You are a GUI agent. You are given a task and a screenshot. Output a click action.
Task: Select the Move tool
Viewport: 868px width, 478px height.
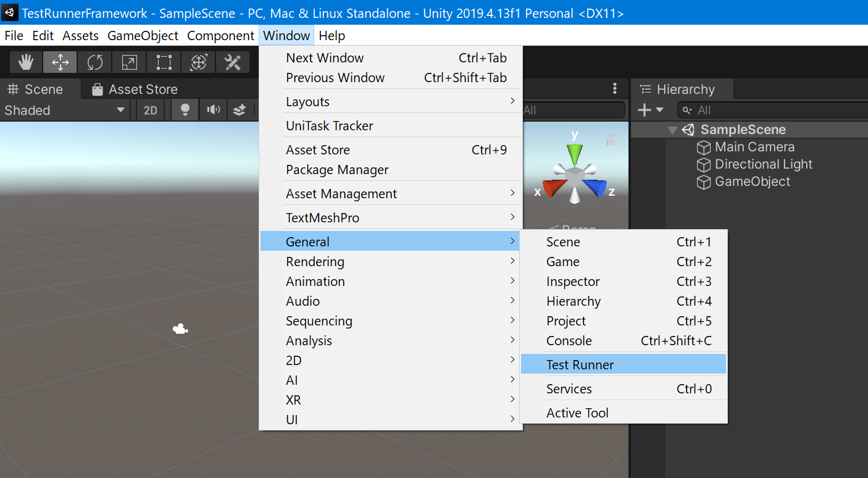59,62
